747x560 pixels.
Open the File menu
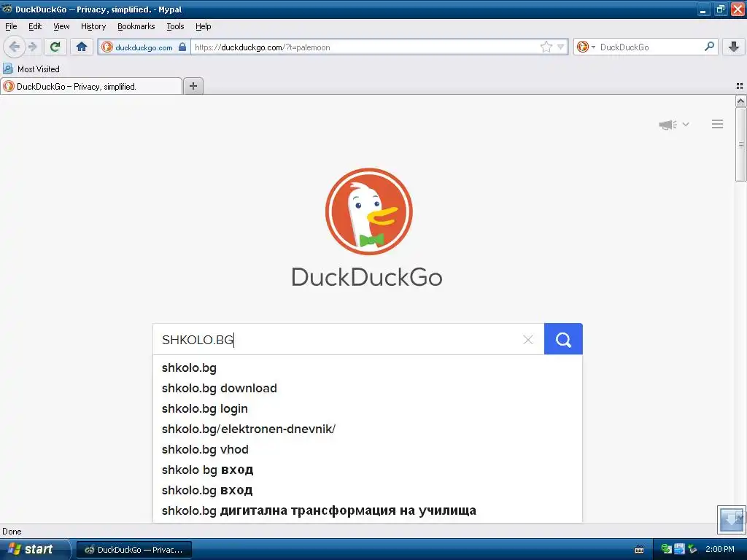tap(11, 26)
